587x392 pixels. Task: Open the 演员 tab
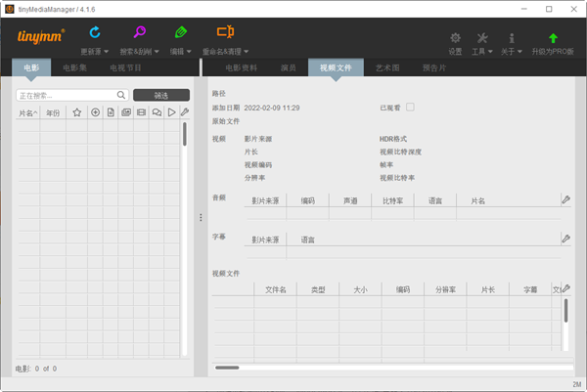(289, 67)
